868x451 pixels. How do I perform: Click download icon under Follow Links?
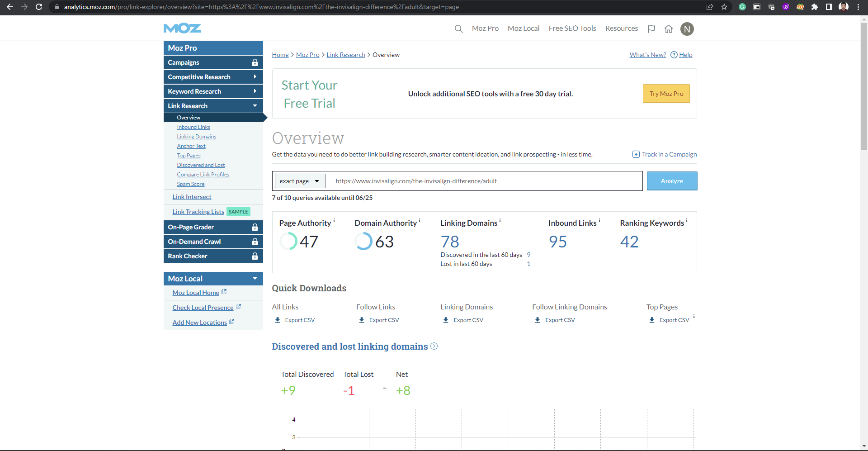point(362,320)
